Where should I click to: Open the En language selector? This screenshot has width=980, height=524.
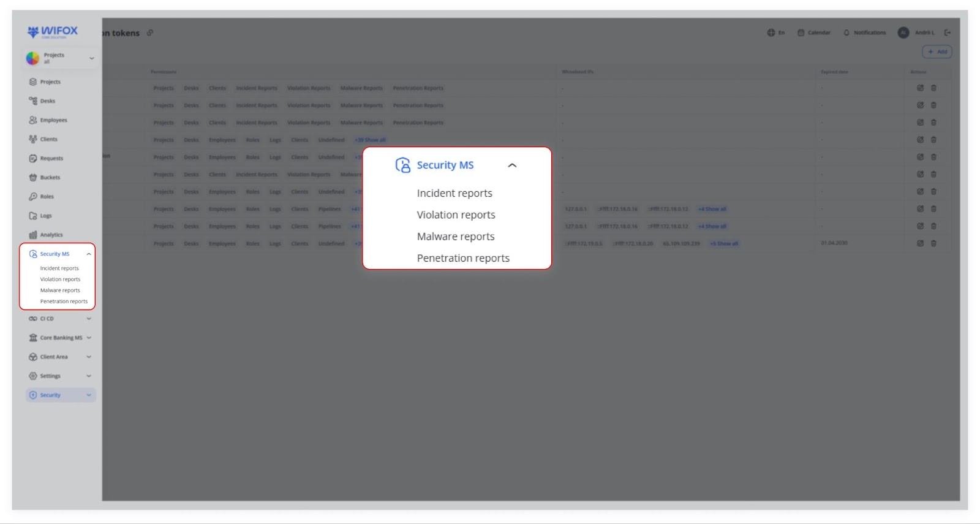point(776,32)
